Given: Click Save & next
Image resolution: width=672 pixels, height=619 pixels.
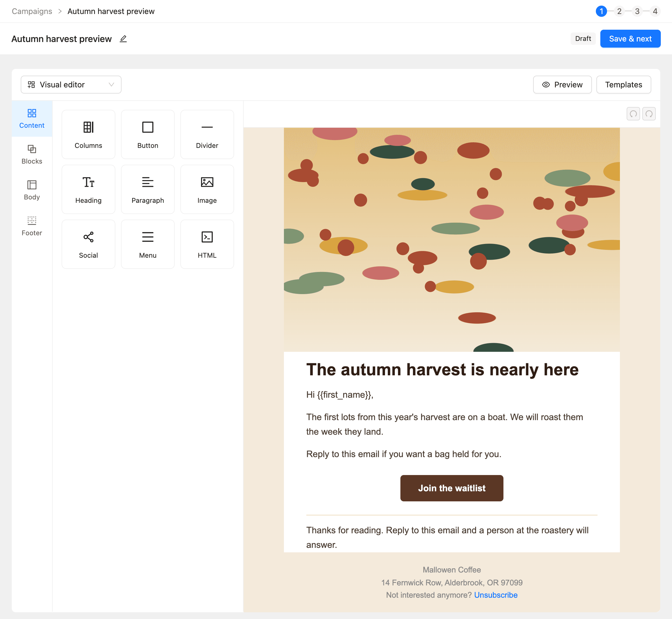Looking at the screenshot, I should tap(630, 39).
